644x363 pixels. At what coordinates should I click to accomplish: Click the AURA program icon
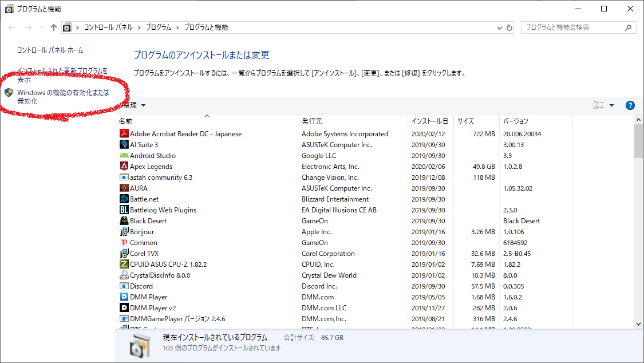[x=124, y=188]
